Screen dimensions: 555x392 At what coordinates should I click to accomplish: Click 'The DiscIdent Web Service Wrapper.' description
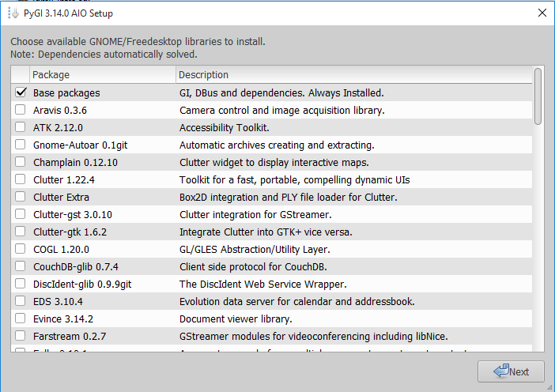(263, 285)
